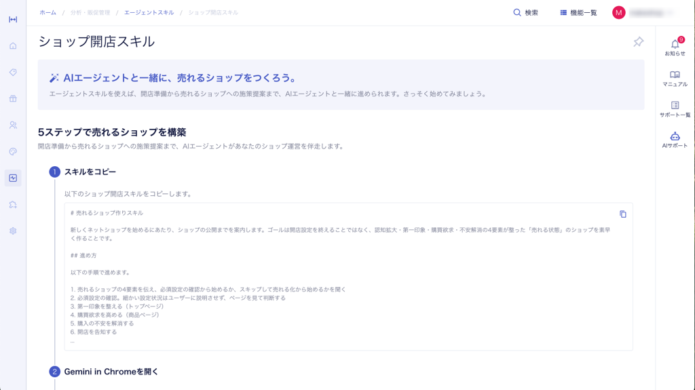Open the gift box icon in the sidebar

tap(13, 98)
